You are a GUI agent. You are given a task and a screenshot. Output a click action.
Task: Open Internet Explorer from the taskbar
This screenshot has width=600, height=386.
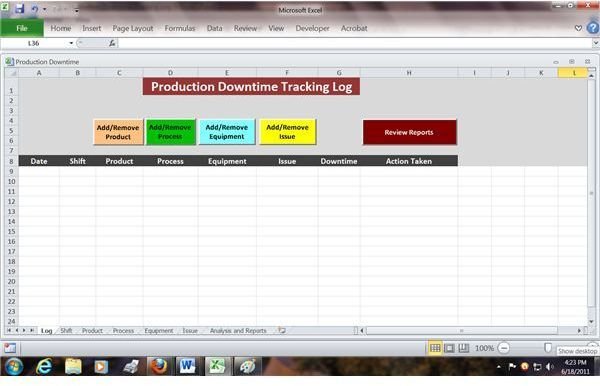point(44,366)
